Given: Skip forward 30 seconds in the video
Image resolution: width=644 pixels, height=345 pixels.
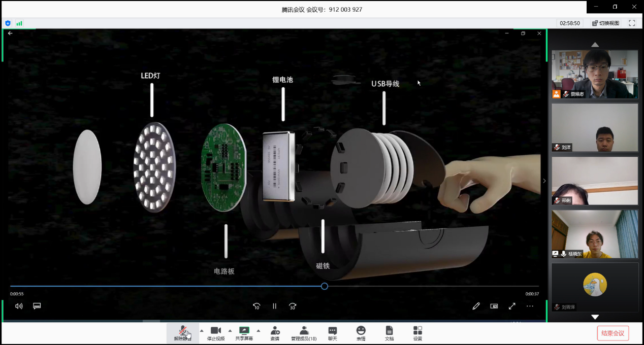Looking at the screenshot, I should tap(293, 306).
